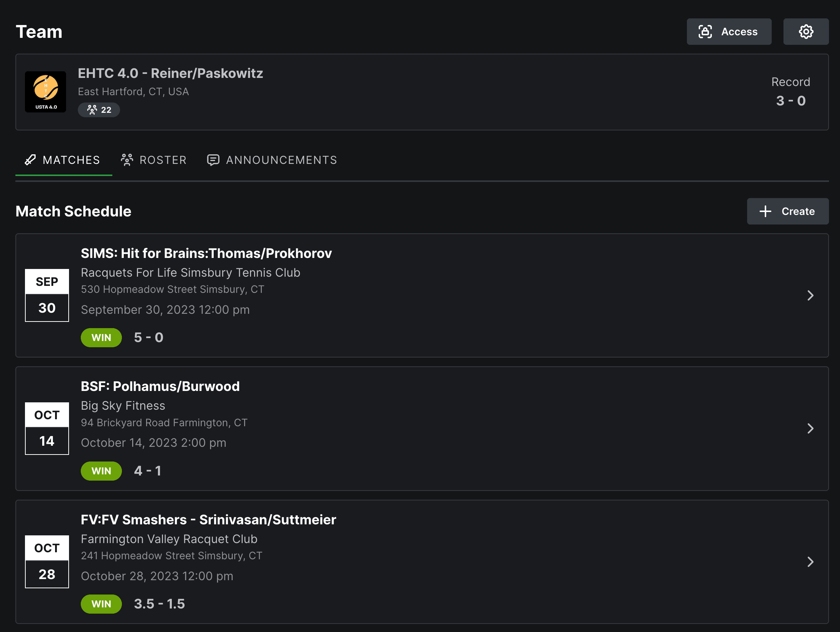840x632 pixels.
Task: Select the October 14 date block
Action: coord(47,428)
